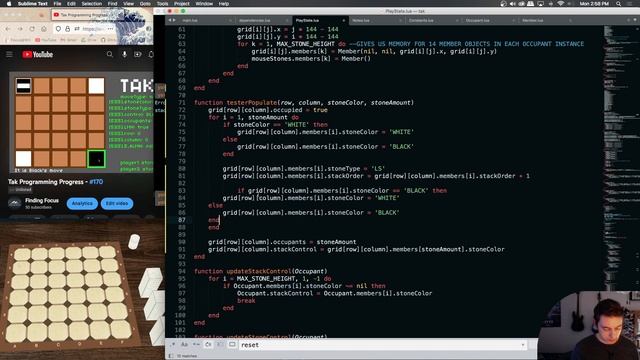640x360 pixels.
Task: Open the View menu
Action: 129,4
